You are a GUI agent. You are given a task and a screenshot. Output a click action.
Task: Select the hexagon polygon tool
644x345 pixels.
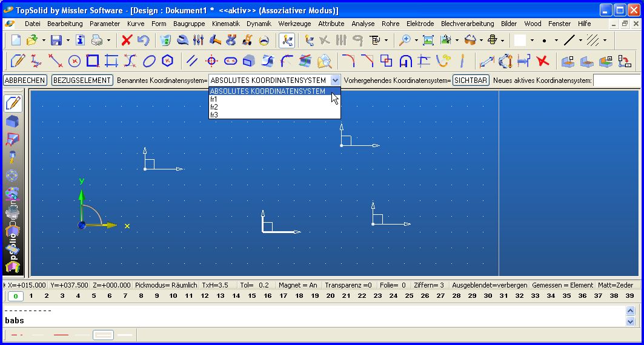(x=168, y=61)
